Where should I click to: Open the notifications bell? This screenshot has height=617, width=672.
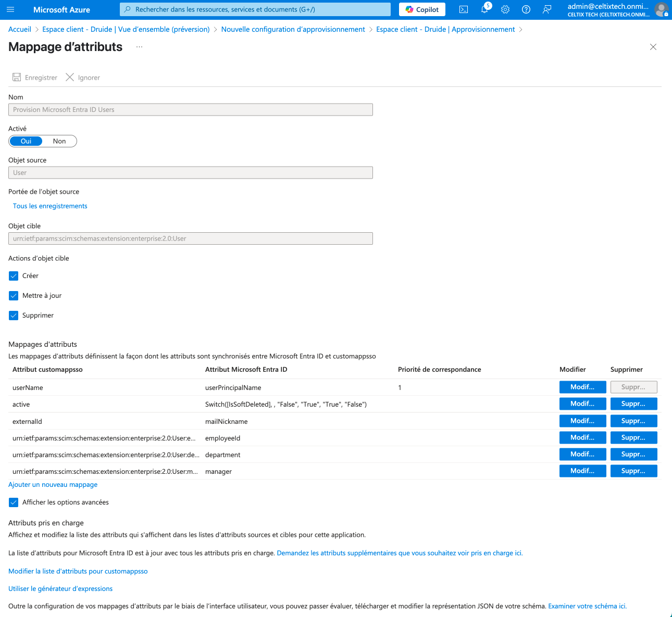click(x=484, y=9)
